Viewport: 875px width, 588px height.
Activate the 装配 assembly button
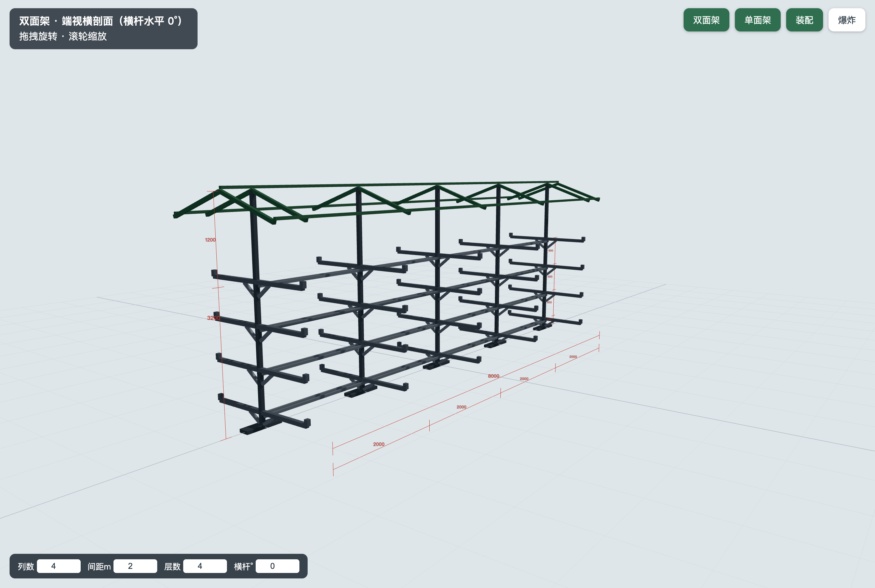[x=804, y=20]
